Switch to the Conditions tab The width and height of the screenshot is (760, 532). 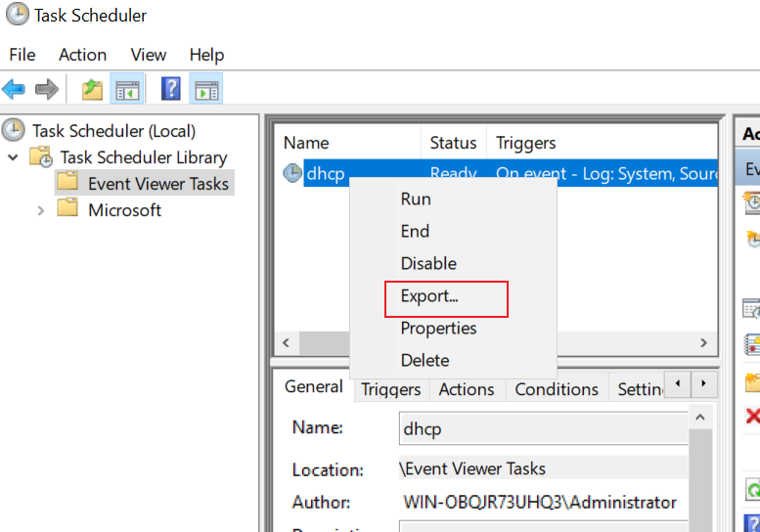tap(557, 389)
